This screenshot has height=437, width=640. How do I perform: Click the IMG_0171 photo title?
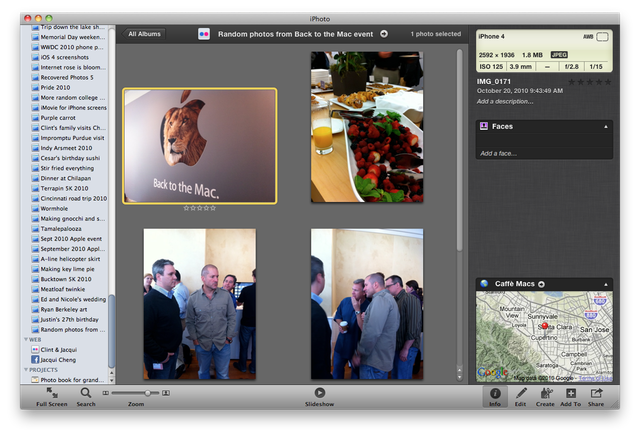pyautogui.click(x=493, y=81)
